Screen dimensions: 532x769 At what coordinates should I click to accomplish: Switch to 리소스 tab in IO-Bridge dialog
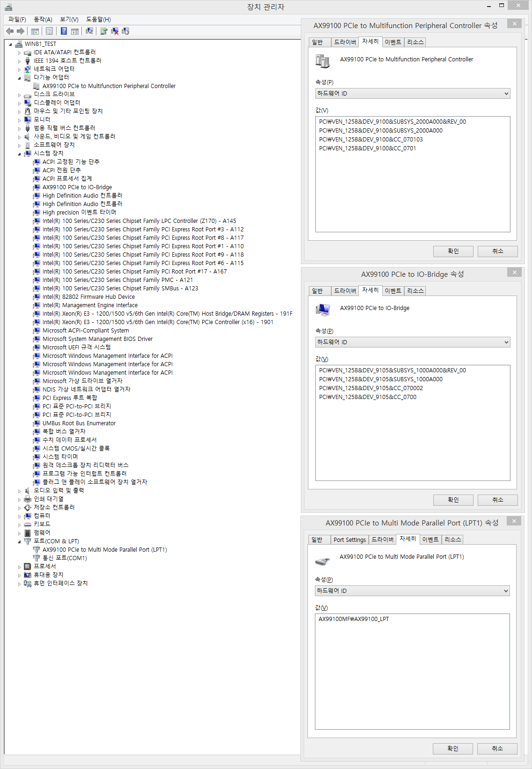[415, 291]
